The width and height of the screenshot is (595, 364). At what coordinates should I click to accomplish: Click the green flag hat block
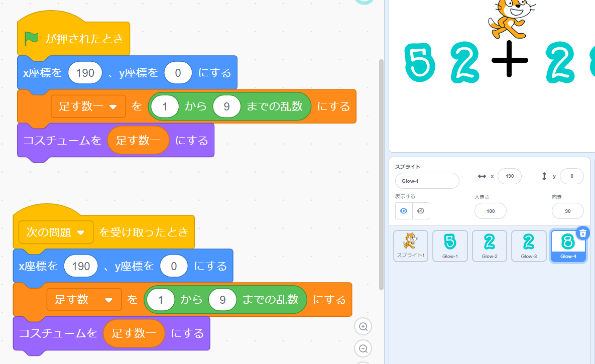[x=73, y=39]
